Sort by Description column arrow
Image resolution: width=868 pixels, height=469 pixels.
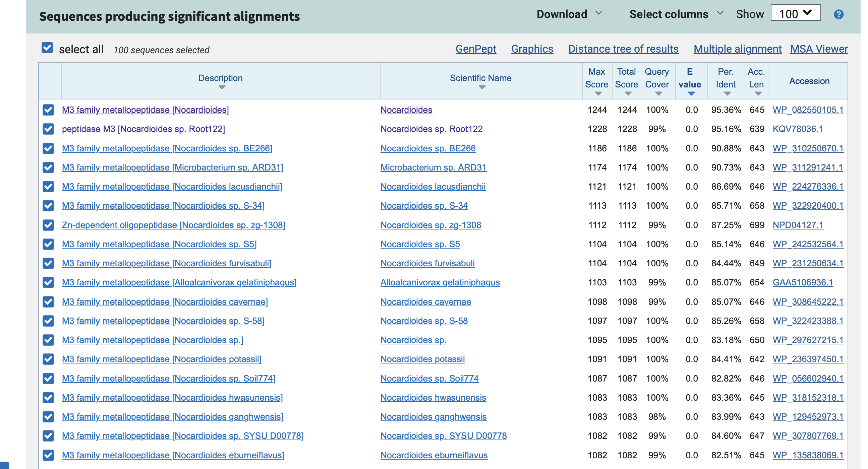pos(221,87)
